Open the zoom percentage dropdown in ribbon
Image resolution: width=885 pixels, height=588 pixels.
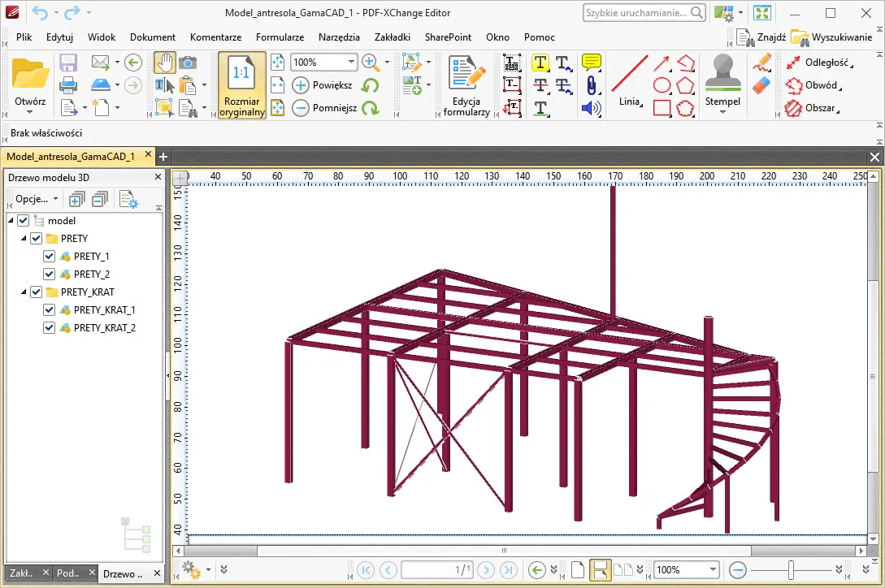pos(352,62)
